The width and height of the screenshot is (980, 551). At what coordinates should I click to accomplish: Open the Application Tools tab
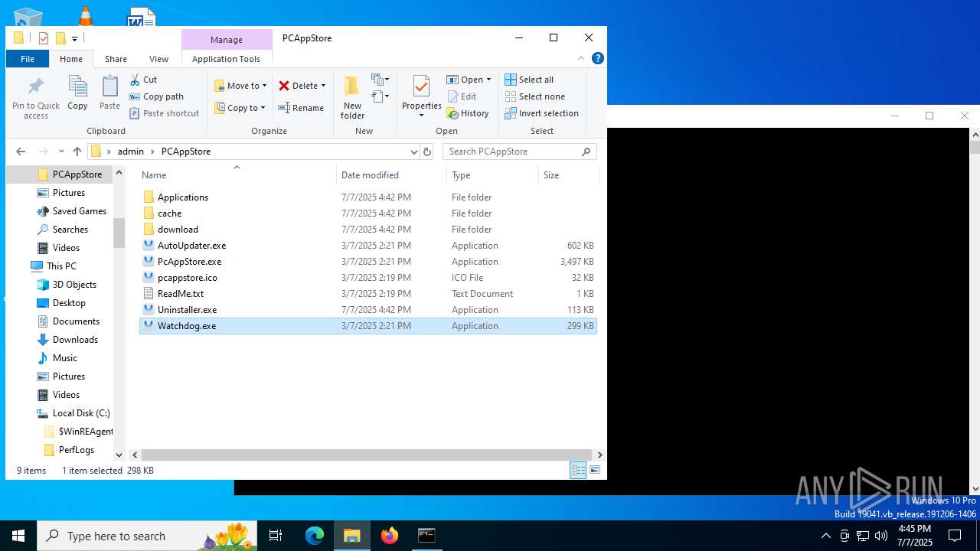coord(226,59)
